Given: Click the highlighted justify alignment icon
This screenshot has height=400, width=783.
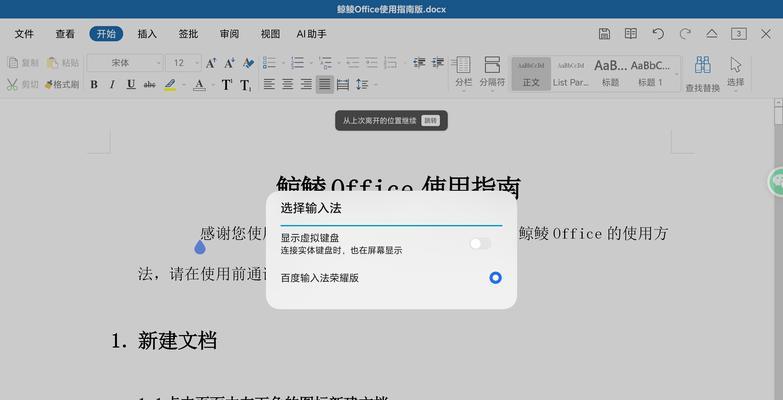Looking at the screenshot, I should pos(325,84).
